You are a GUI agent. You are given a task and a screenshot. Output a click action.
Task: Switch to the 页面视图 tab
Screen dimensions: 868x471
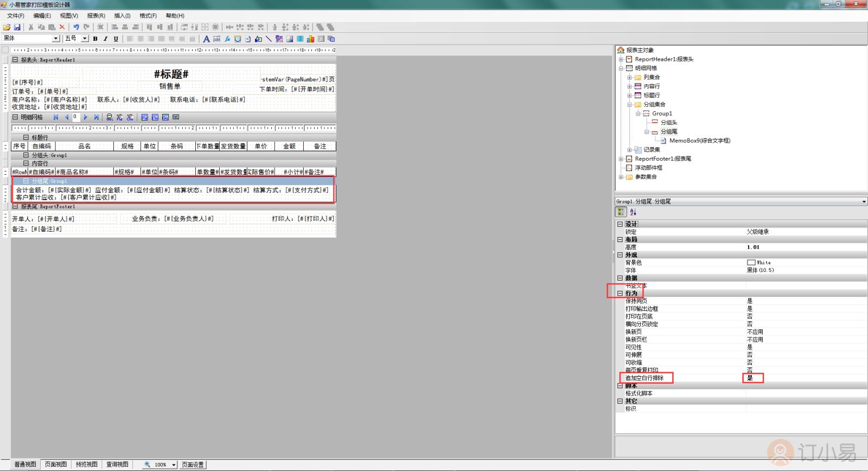point(56,464)
